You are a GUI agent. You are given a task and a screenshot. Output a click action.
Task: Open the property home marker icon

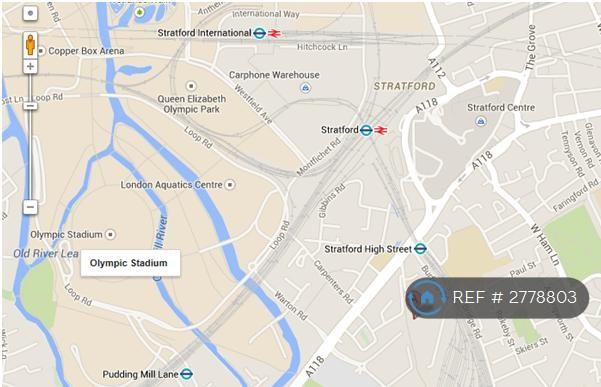(426, 297)
